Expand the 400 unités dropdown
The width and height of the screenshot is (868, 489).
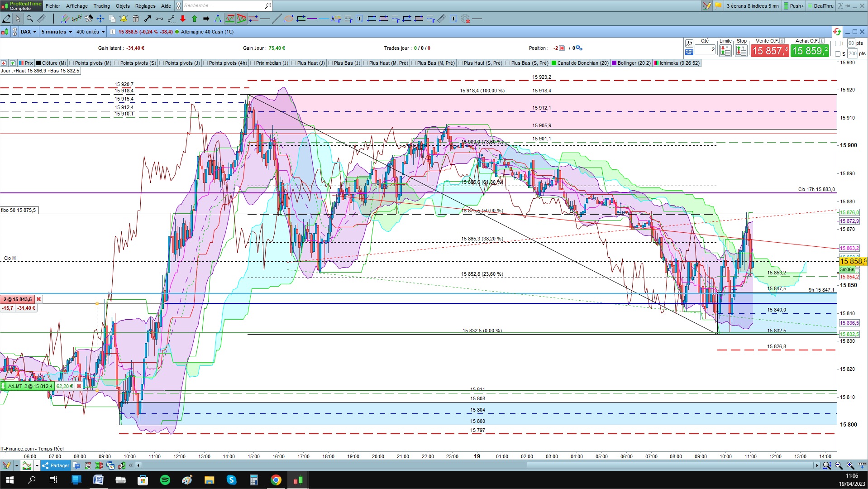pyautogui.click(x=90, y=32)
